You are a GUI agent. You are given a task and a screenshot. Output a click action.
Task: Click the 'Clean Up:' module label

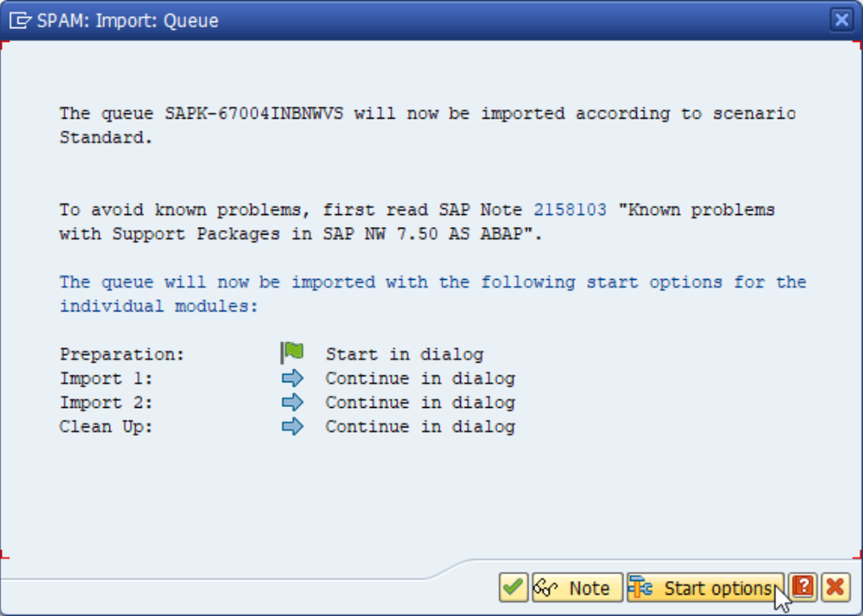pyautogui.click(x=106, y=427)
